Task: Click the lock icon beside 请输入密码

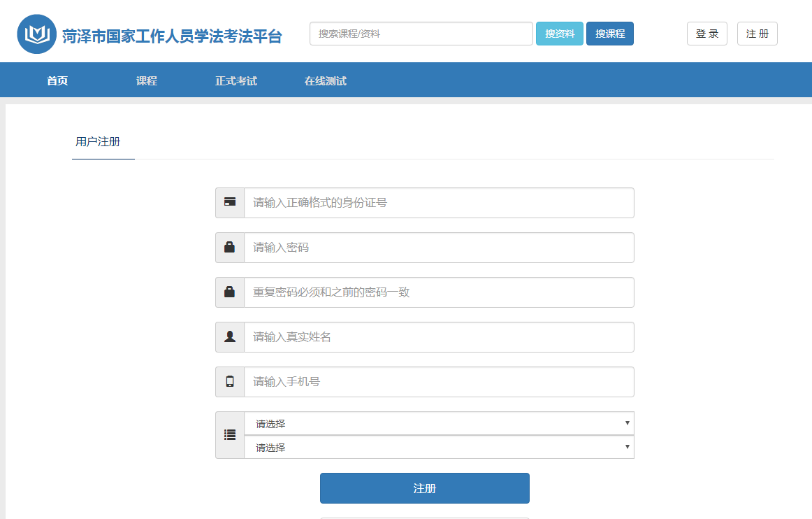Action: 229,247
